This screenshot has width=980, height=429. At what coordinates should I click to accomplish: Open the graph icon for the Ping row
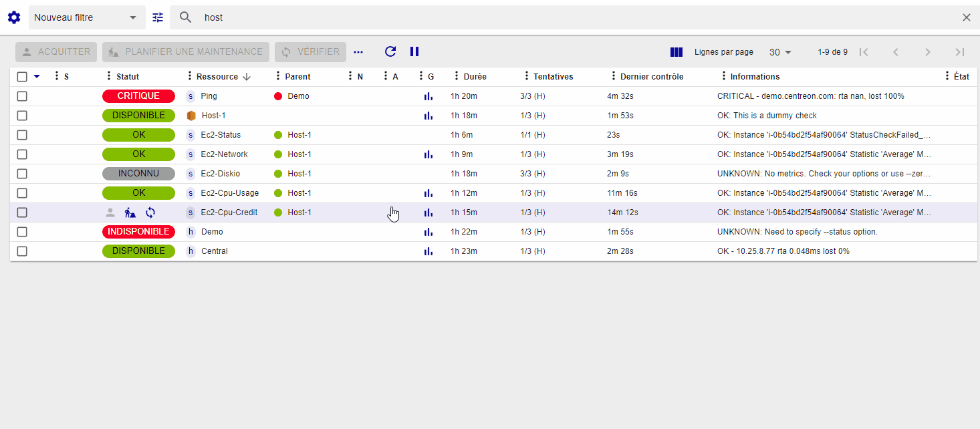(x=428, y=96)
